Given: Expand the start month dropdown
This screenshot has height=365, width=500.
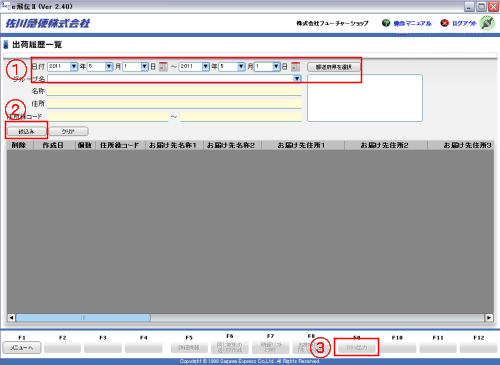Looking at the screenshot, I should coord(109,67).
